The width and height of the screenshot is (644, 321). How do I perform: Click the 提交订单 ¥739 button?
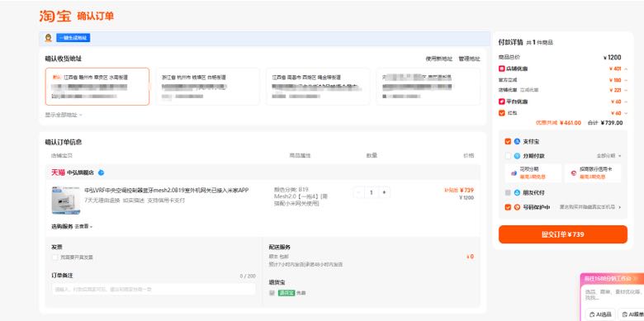tap(563, 234)
